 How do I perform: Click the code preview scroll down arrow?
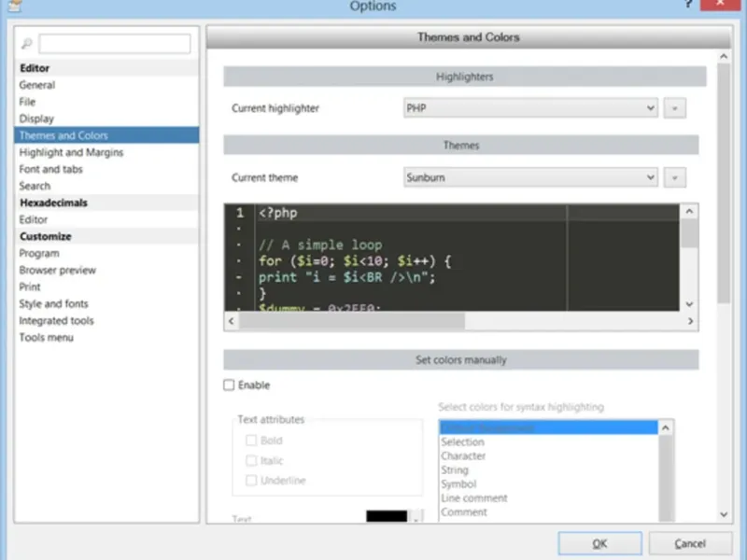[689, 304]
